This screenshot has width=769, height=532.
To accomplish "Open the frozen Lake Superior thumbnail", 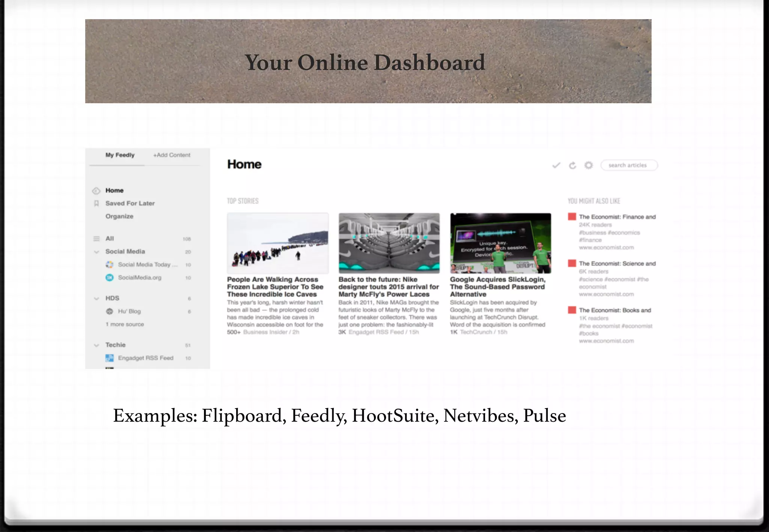I will tap(278, 243).
